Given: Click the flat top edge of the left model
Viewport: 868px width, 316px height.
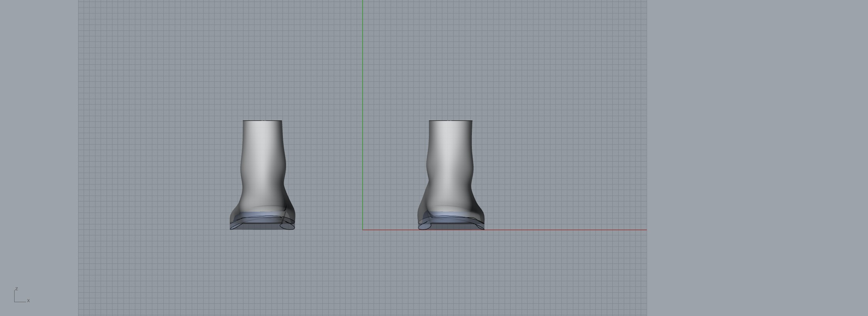Looking at the screenshot, I should [x=262, y=120].
